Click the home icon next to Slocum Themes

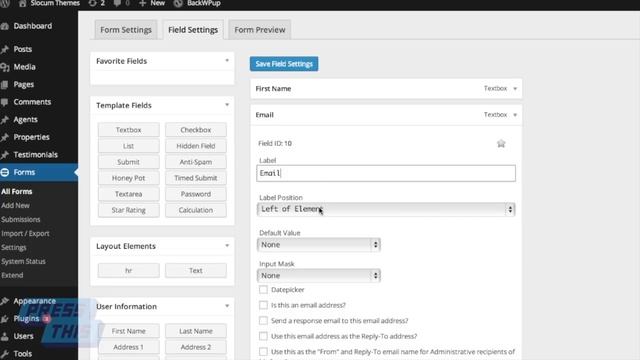point(22,3)
